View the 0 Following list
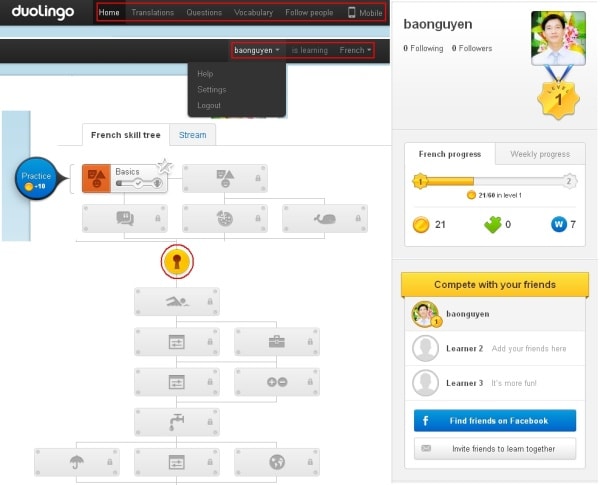This screenshot has height=485, width=600. coord(423,48)
